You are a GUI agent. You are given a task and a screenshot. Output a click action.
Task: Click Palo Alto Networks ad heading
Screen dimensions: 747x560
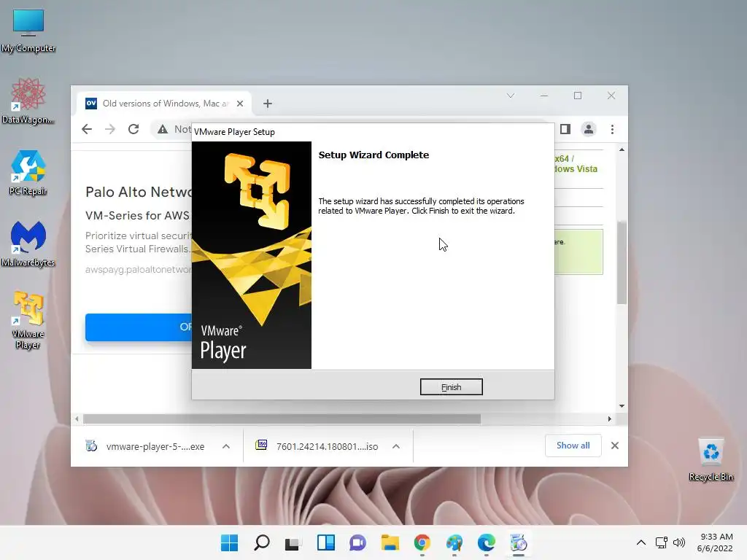pos(139,192)
